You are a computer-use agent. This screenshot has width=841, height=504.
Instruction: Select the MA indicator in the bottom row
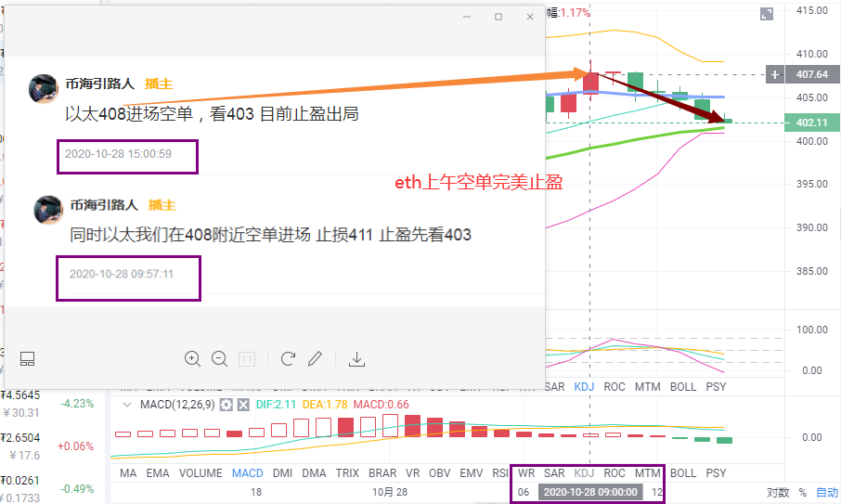[128, 472]
